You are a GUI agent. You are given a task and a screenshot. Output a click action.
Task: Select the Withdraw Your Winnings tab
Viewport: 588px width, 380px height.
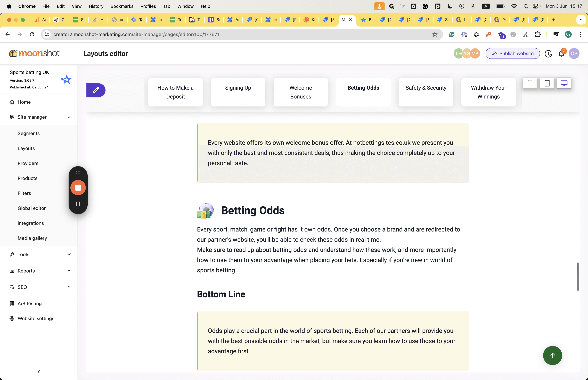tap(489, 92)
